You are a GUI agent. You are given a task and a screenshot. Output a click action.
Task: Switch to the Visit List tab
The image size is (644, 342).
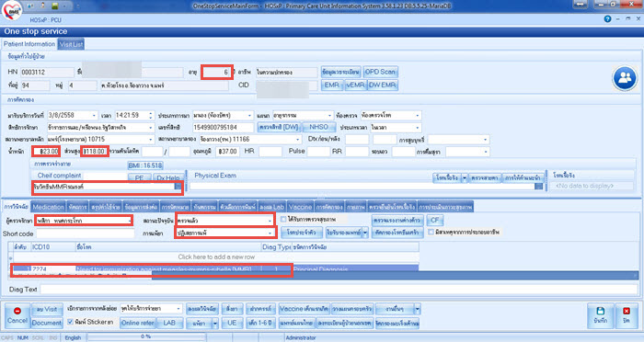pyautogui.click(x=71, y=44)
